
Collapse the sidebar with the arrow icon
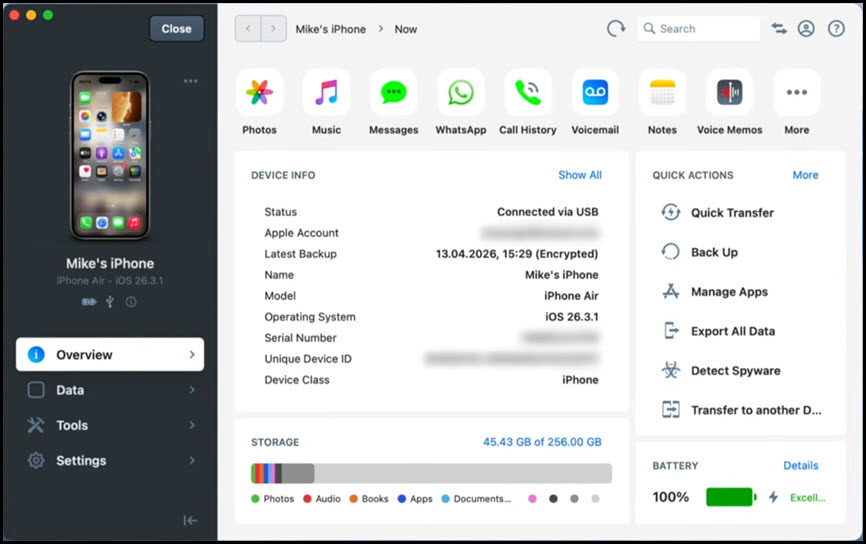190,520
